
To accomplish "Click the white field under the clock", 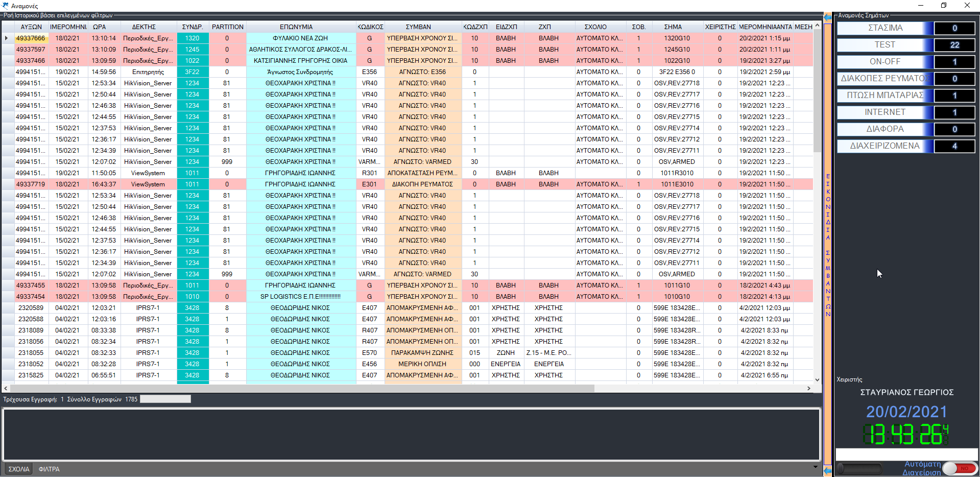I will pos(906,454).
